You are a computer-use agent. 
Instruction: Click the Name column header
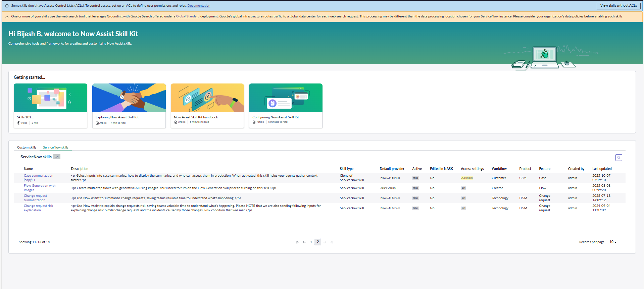28,169
